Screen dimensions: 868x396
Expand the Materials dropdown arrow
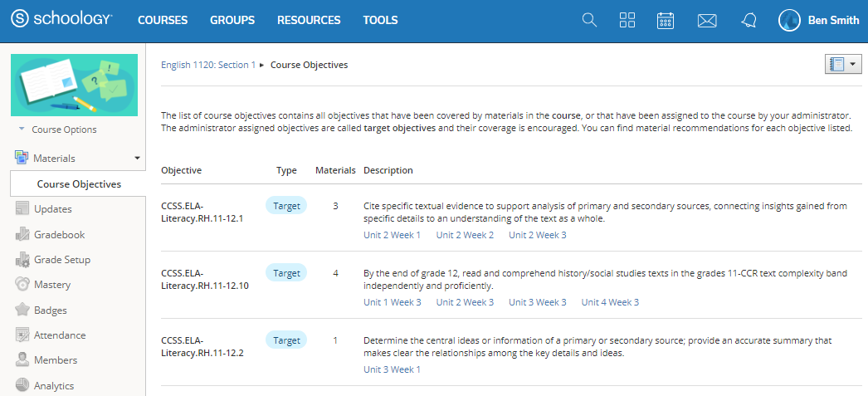point(137,158)
